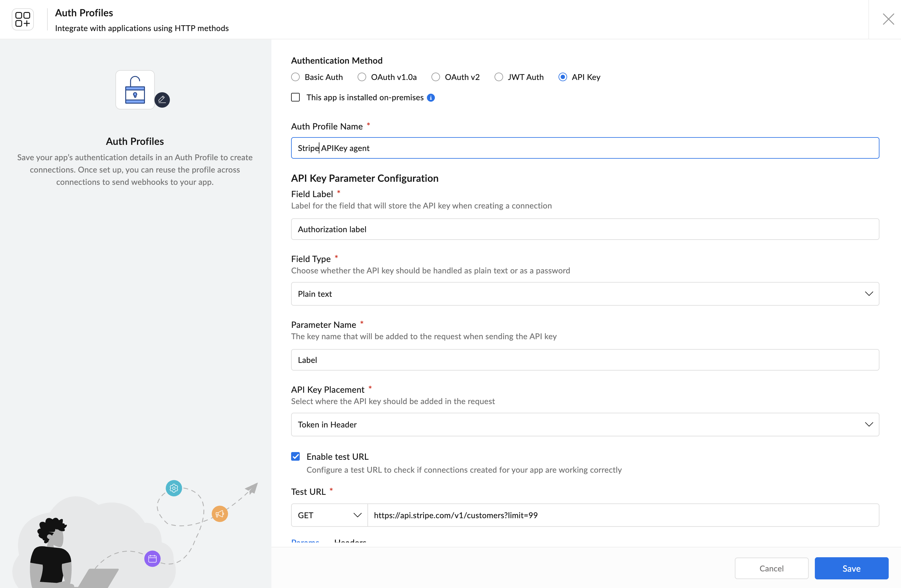The width and height of the screenshot is (901, 588).
Task: Click the Cancel button
Action: (x=771, y=568)
